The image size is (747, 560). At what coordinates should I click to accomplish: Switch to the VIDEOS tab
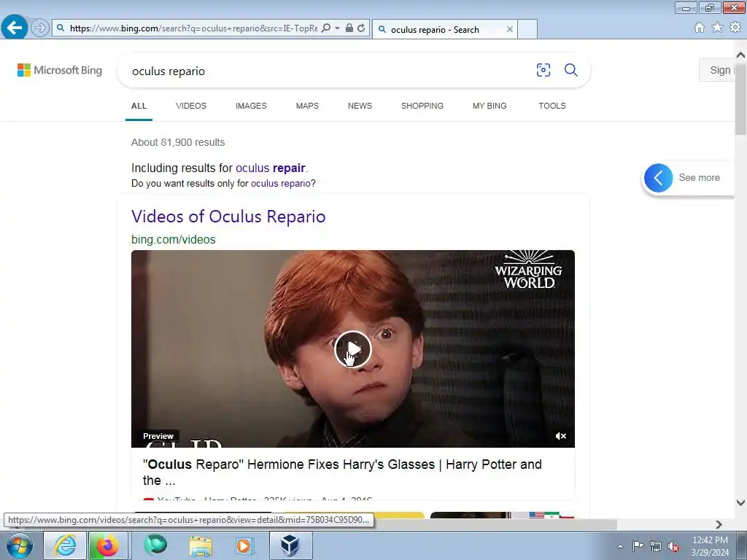coord(191,106)
